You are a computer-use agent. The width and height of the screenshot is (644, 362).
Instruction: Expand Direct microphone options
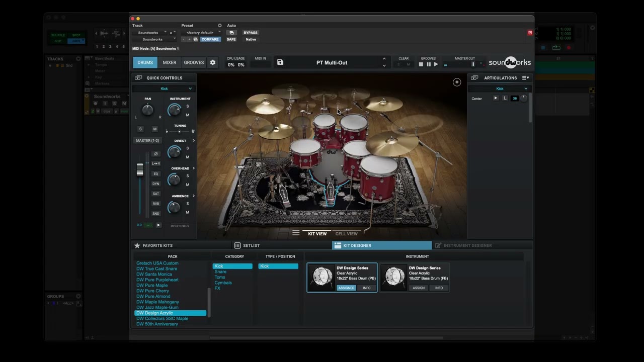click(x=194, y=141)
